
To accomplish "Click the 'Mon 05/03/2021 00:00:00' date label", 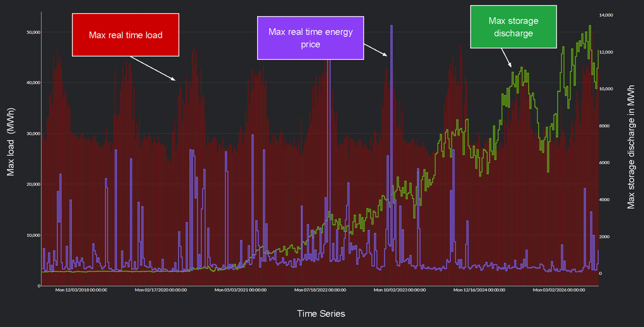I will coord(240,290).
